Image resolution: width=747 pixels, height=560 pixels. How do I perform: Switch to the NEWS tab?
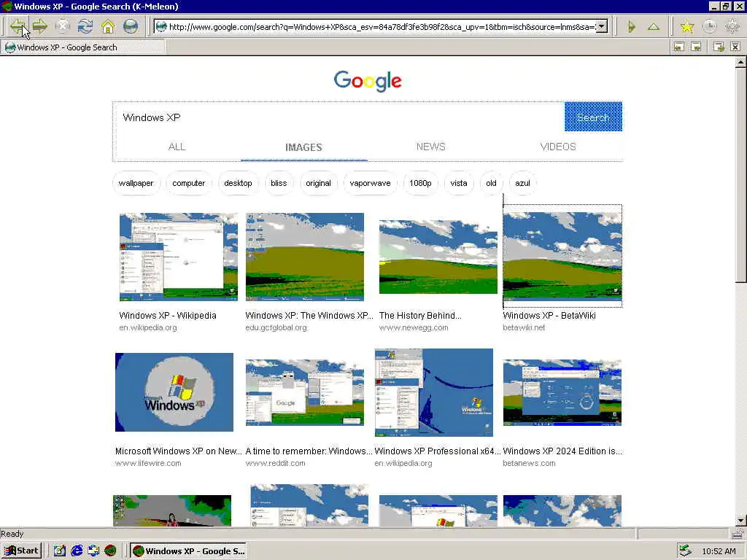(x=430, y=147)
